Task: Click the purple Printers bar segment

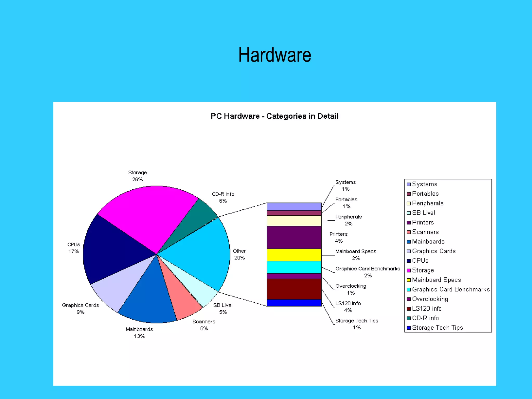Action: pos(294,237)
